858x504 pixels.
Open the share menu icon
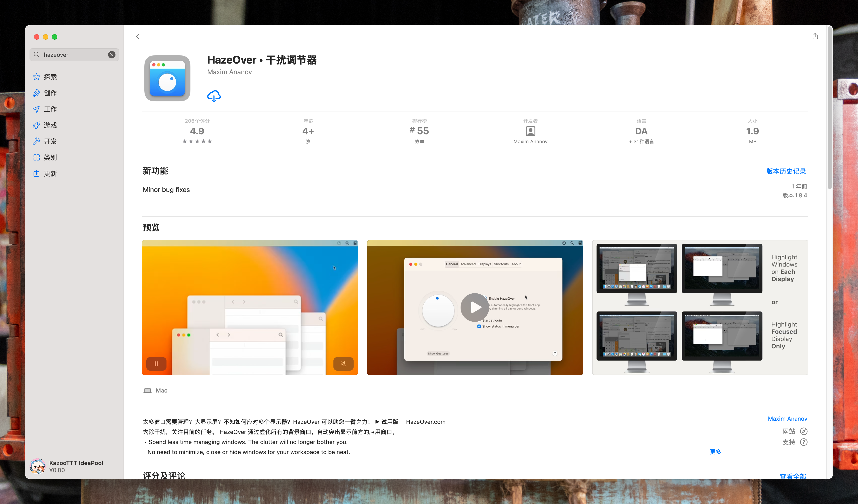(815, 36)
